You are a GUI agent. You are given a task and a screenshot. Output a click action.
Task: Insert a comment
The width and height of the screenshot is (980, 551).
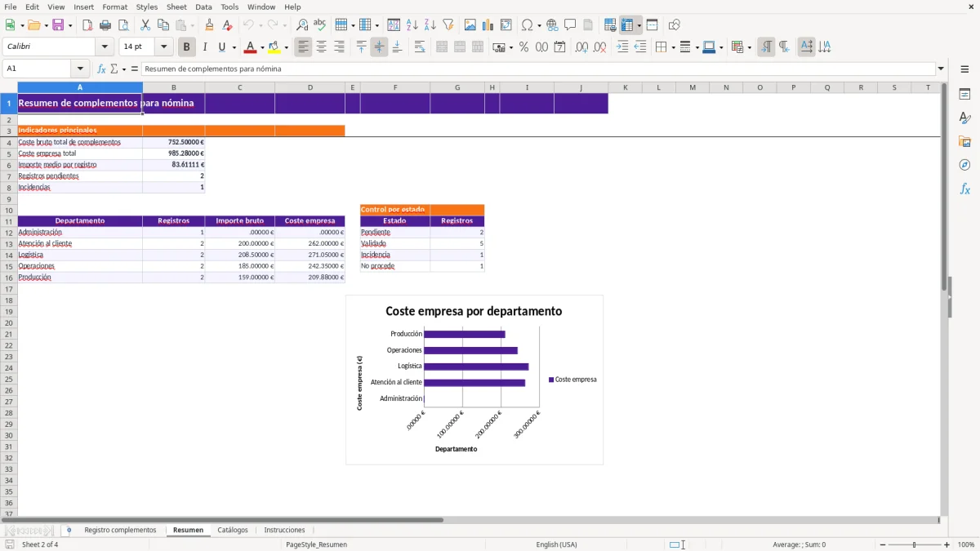[571, 25]
